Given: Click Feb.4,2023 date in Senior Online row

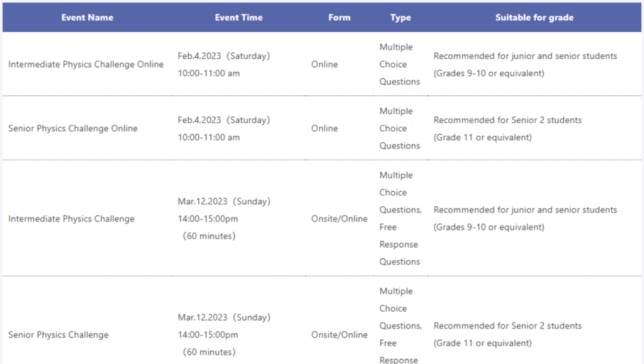Looking at the screenshot, I should click(x=199, y=120).
